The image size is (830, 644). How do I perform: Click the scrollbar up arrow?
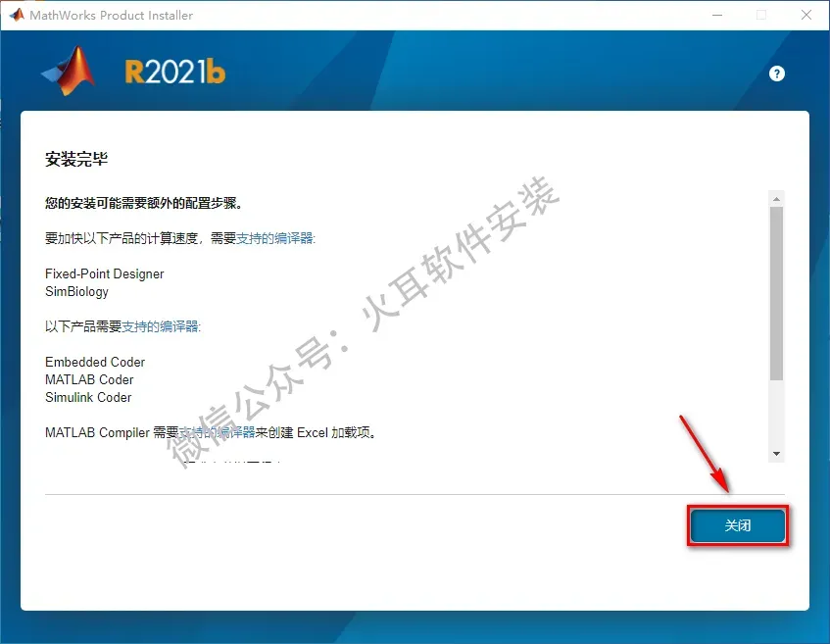[x=776, y=199]
